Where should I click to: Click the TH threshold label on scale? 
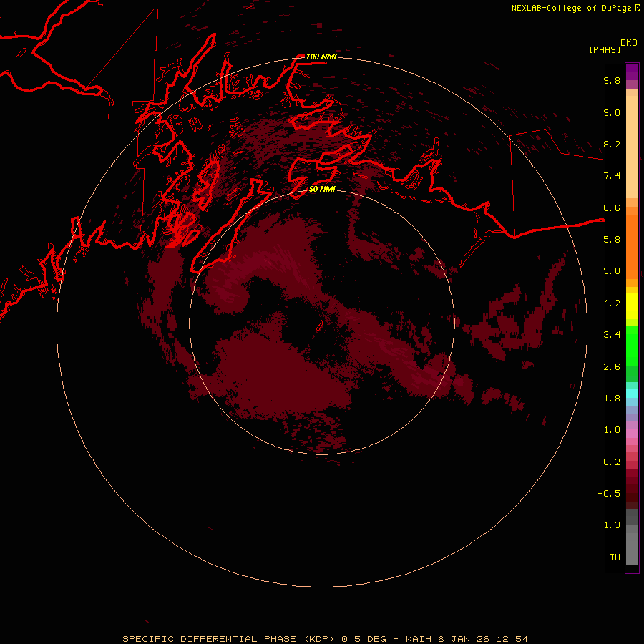tap(615, 557)
